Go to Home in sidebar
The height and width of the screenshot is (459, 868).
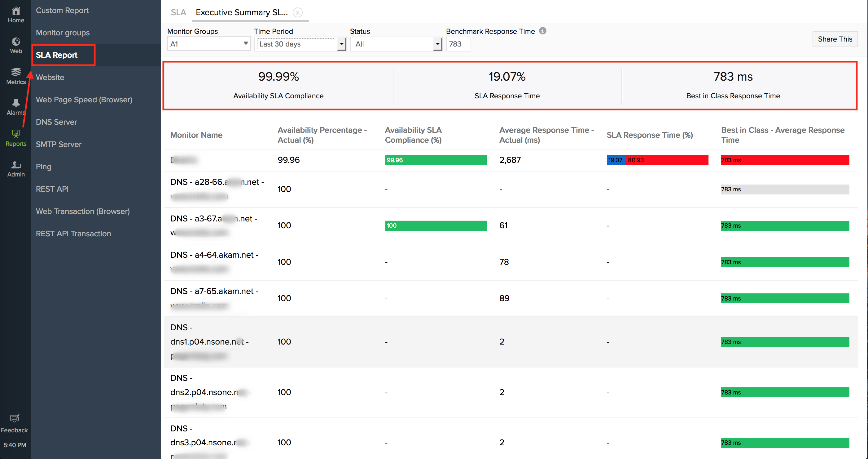(x=16, y=15)
